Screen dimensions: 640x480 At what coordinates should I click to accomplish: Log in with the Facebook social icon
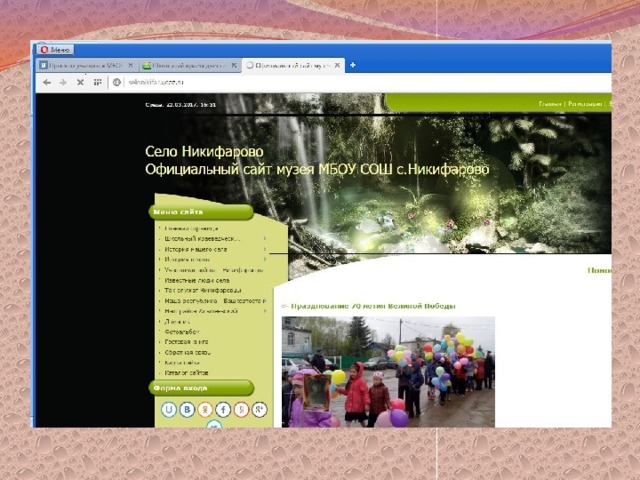pos(223,409)
